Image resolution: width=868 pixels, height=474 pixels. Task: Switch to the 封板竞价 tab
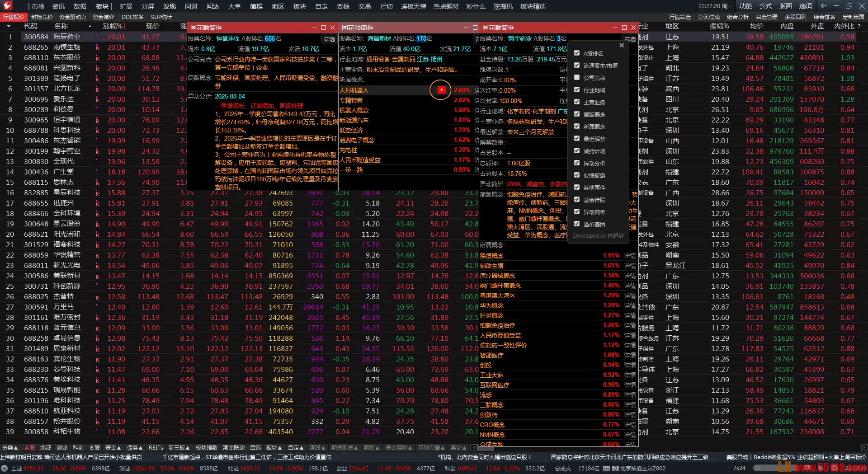pos(42,17)
